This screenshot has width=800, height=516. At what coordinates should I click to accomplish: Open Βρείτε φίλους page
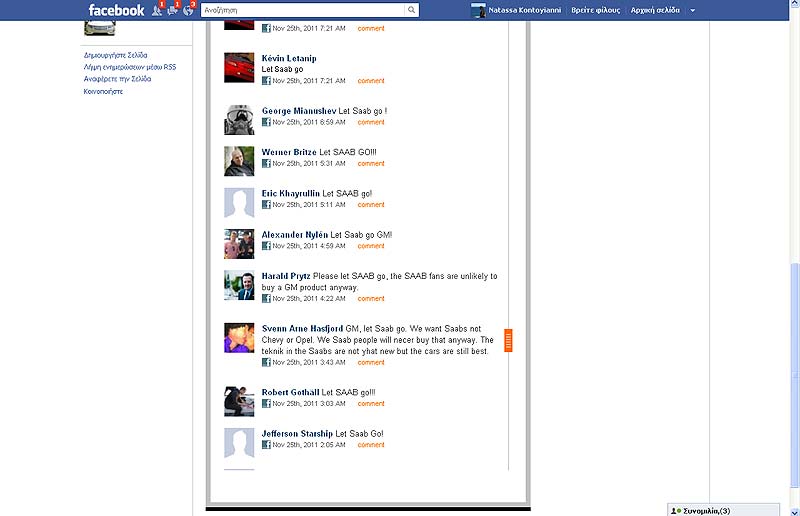tap(595, 10)
